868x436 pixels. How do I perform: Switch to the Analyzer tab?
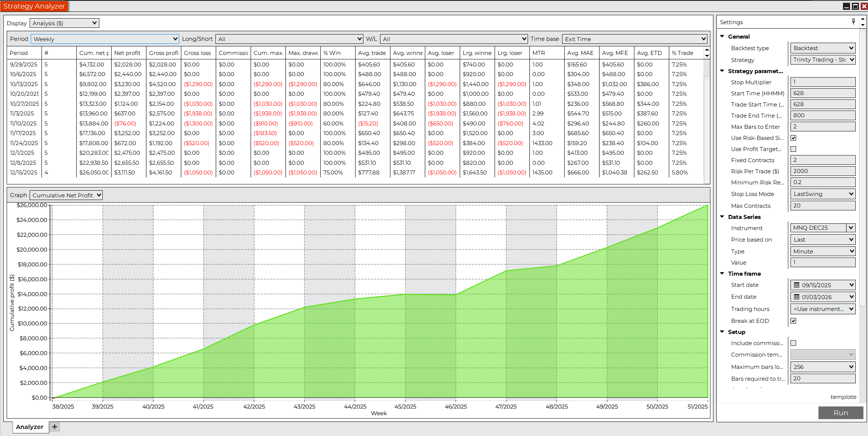(29, 427)
